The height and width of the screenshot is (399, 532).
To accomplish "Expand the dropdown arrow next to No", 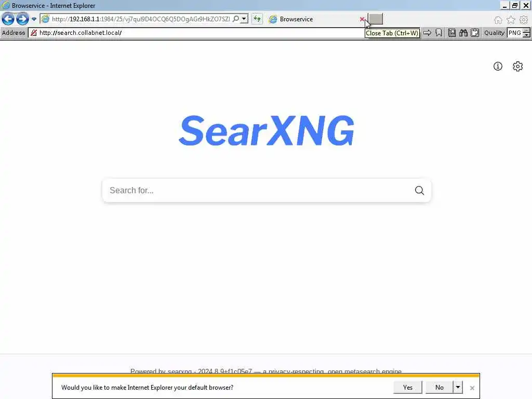I will point(458,388).
